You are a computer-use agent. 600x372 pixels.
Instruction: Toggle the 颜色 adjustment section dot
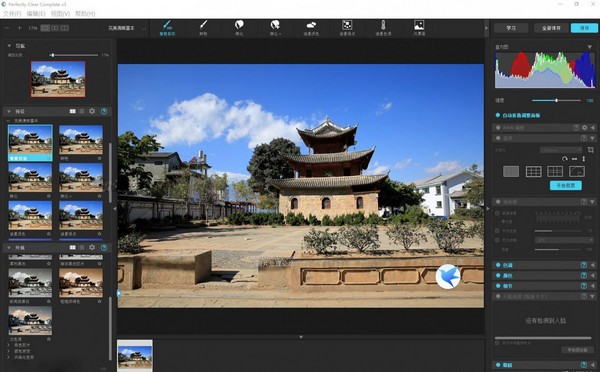point(498,275)
